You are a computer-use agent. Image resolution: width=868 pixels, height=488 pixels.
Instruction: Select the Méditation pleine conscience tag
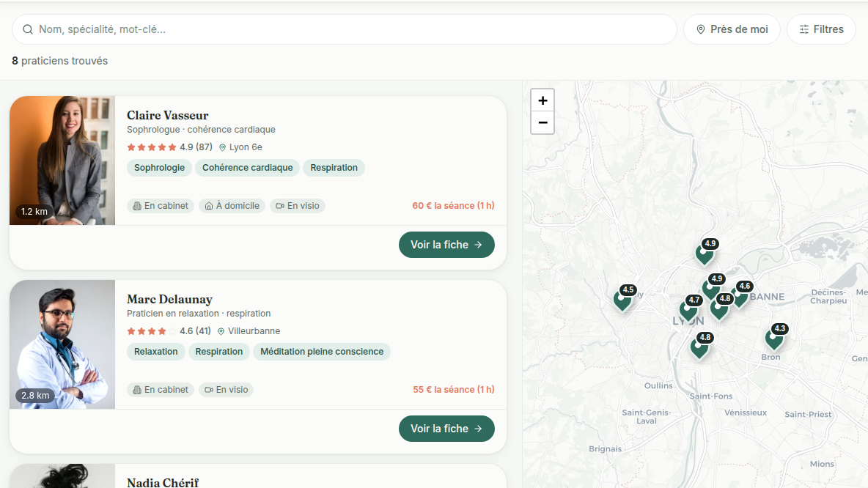(x=322, y=351)
